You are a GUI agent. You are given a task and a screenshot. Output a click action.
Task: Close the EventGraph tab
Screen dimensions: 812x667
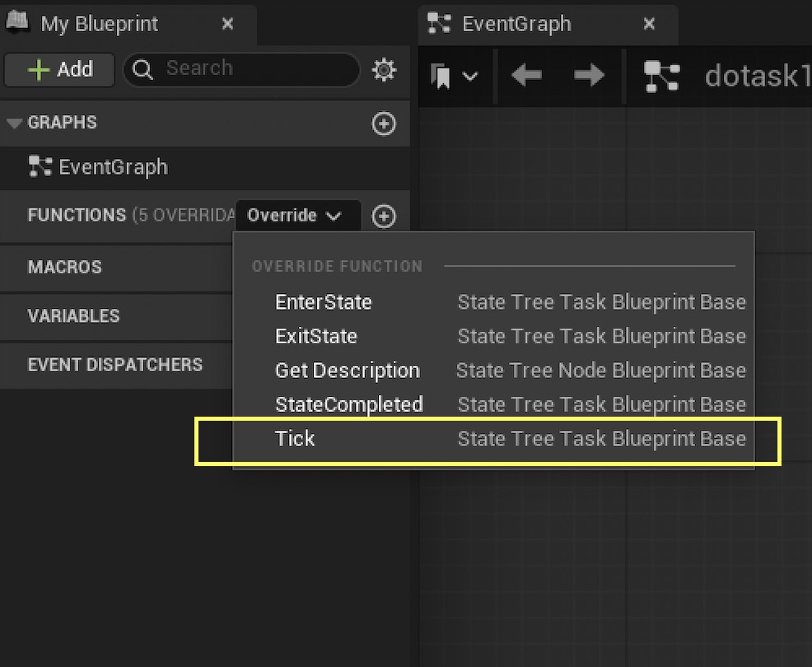(x=649, y=24)
